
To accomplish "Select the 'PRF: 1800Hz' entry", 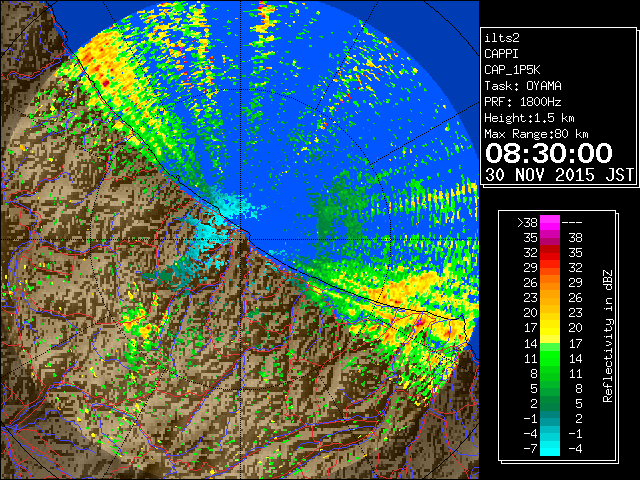I will click(523, 102).
